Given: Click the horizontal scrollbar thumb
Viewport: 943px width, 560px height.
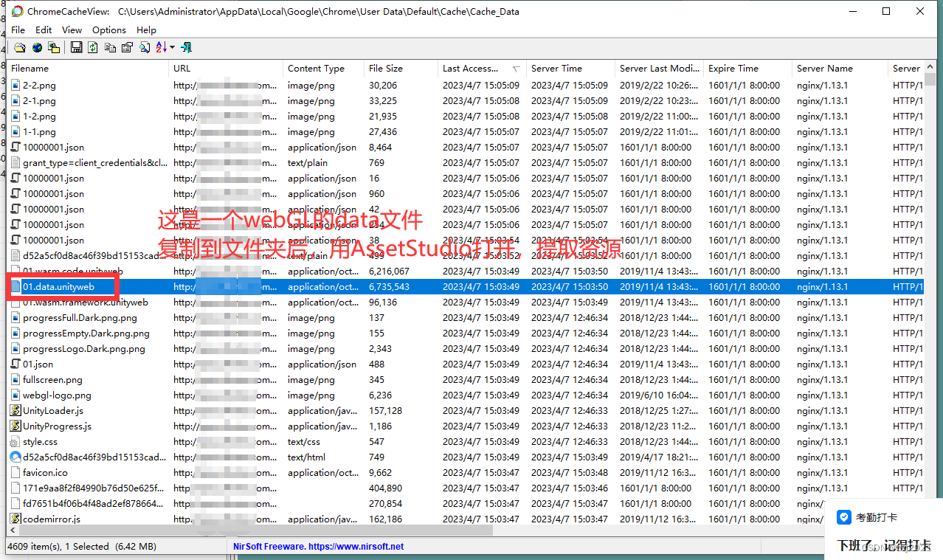Looking at the screenshot, I should 256,530.
